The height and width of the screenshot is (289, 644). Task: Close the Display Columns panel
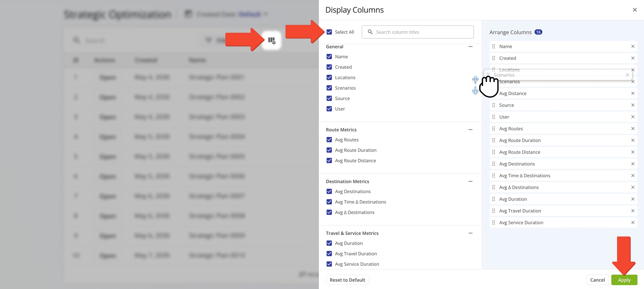click(635, 10)
